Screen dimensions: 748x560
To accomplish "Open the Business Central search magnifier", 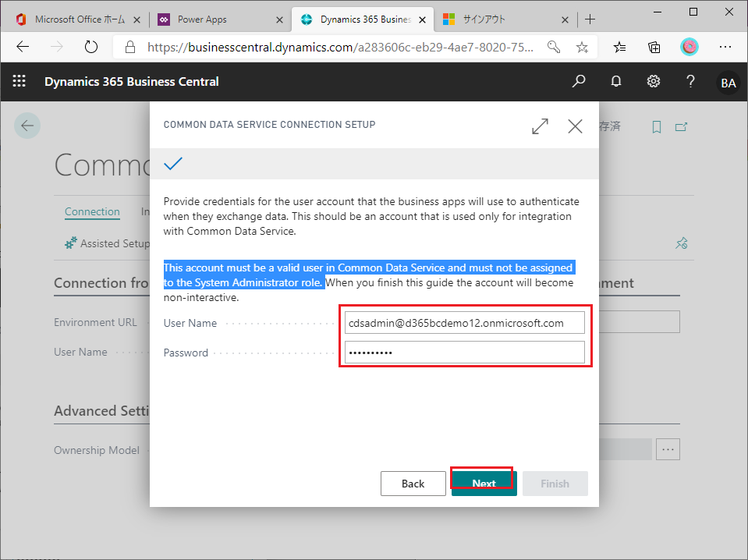I will click(579, 82).
